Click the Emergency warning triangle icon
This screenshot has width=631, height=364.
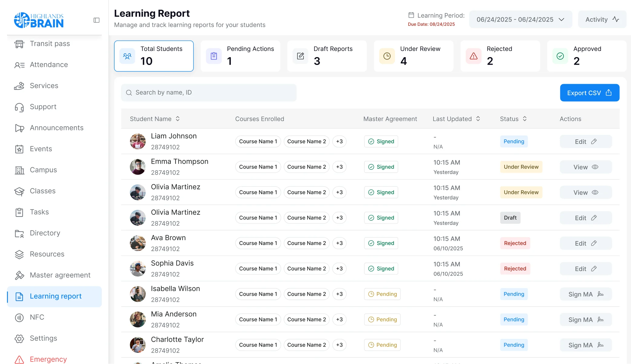(19, 360)
